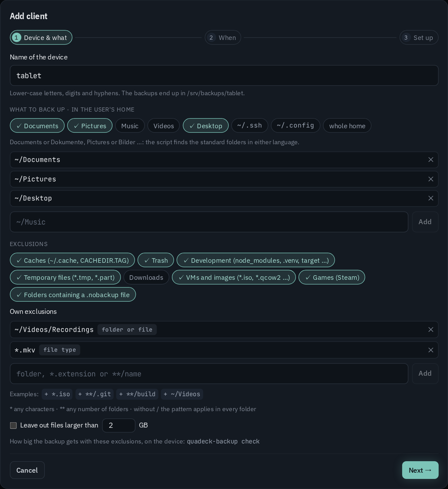Image resolution: width=448 pixels, height=489 pixels.
Task: Toggle the VMs and images exclusion chip
Action: [234, 277]
